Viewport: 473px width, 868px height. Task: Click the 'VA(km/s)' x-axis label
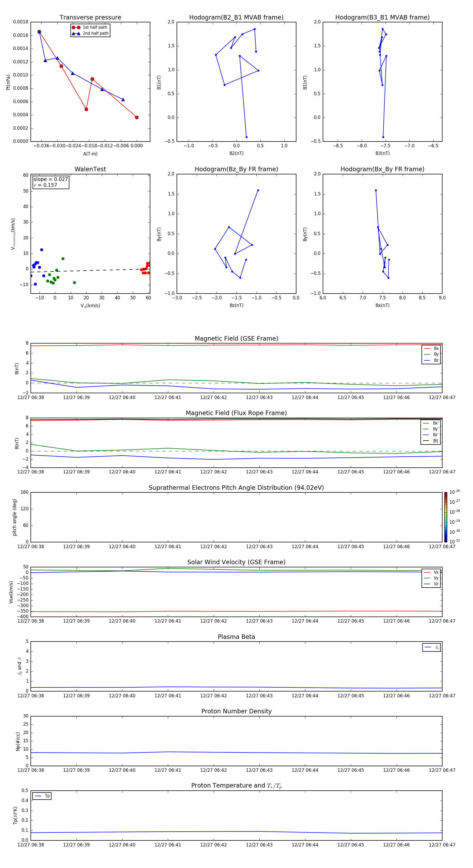coord(90,306)
